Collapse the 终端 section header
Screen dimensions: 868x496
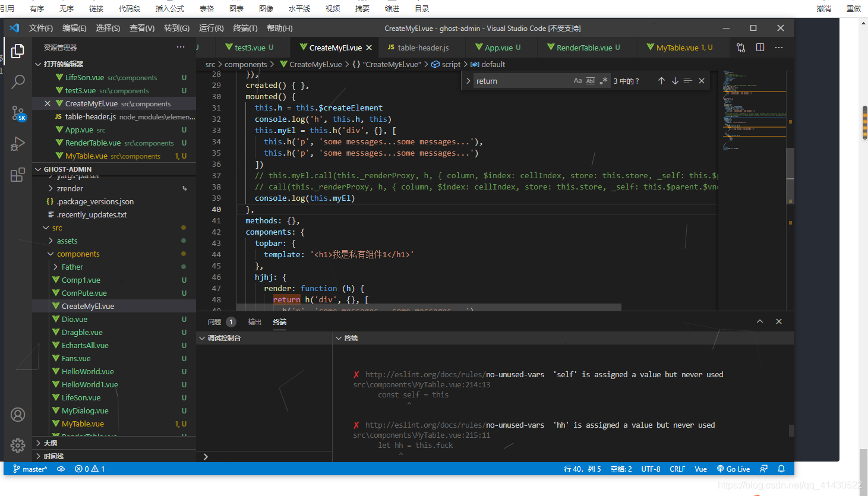[563, 338]
